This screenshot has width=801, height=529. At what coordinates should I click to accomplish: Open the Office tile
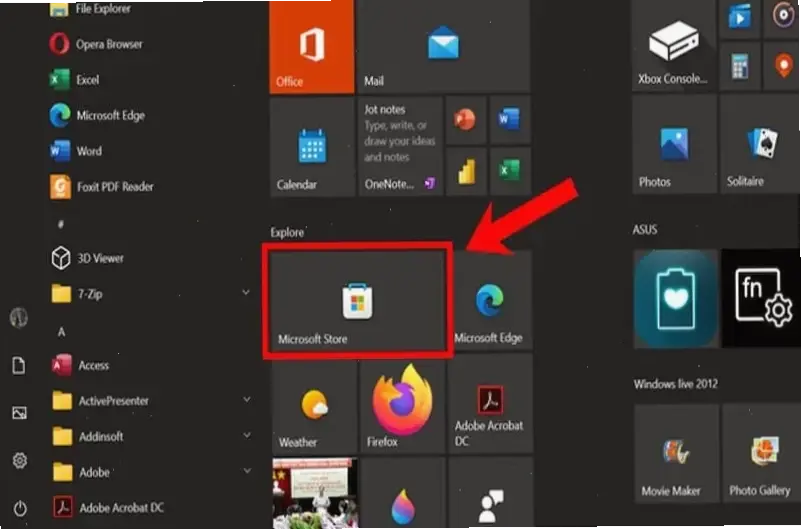click(x=312, y=46)
